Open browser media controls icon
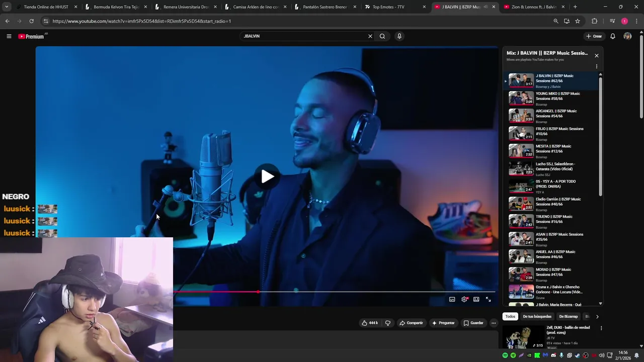The width and height of the screenshot is (644, 362). tap(612, 21)
